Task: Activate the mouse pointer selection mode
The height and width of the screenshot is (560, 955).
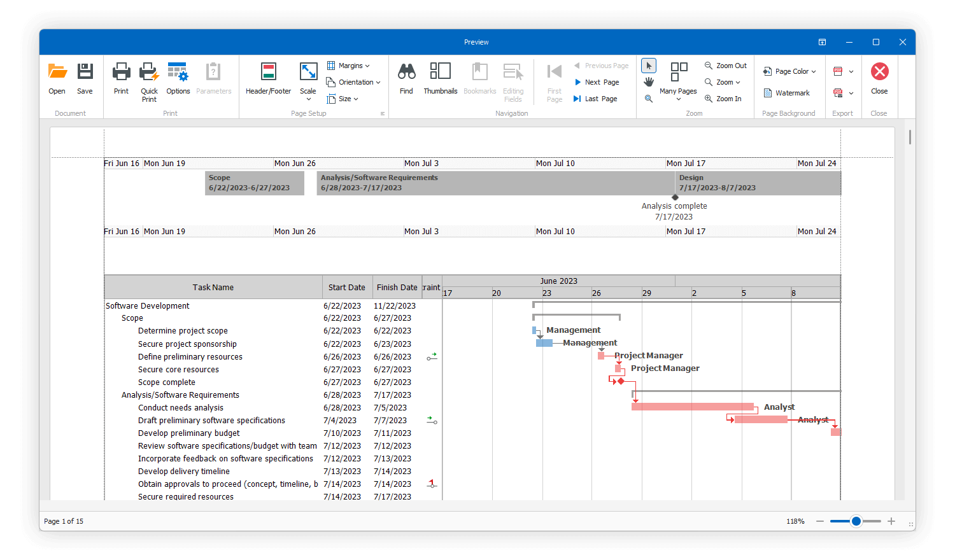Action: click(x=648, y=65)
